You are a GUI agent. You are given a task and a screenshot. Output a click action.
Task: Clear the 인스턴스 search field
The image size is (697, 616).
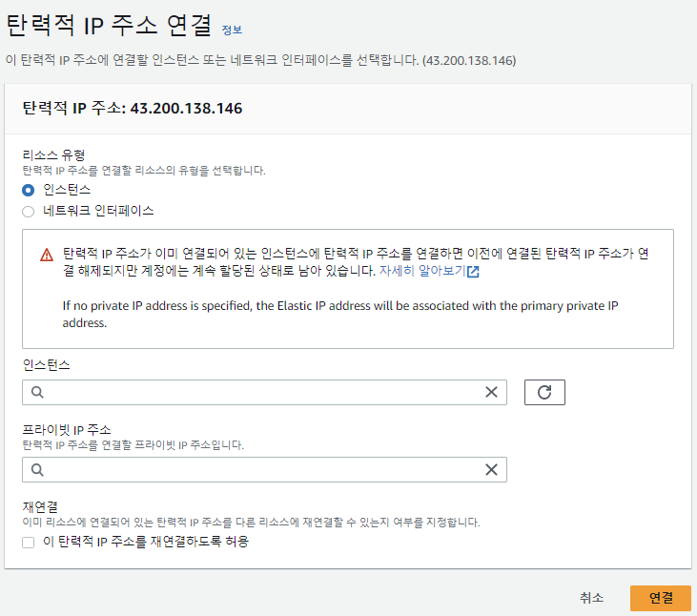[491, 392]
